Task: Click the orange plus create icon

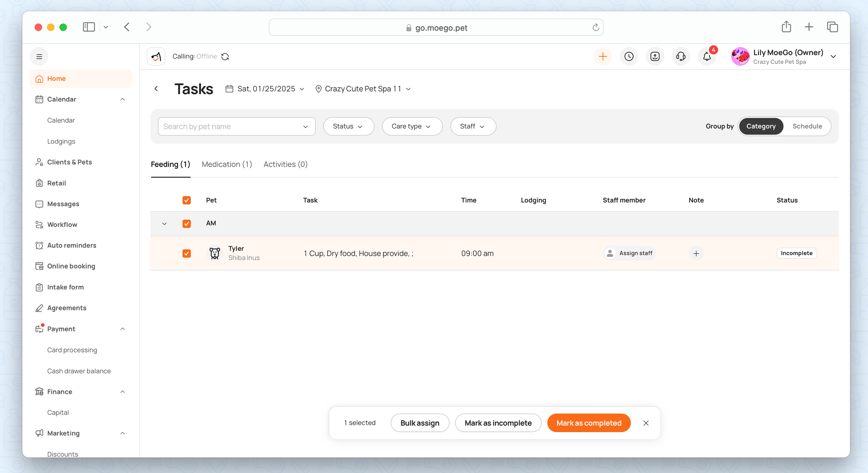Action: click(603, 56)
